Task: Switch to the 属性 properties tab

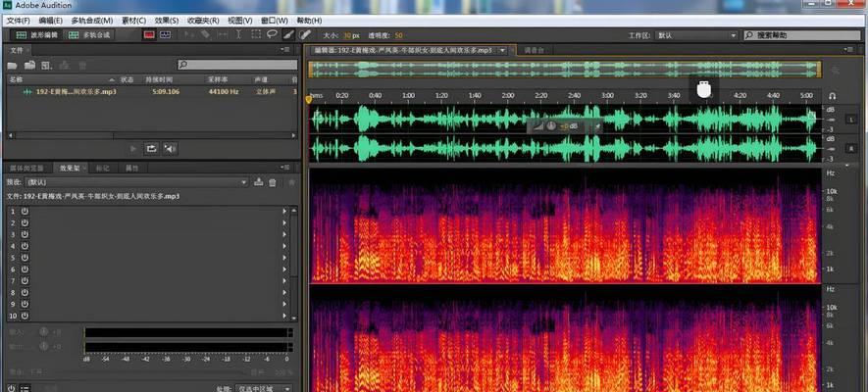Action: tap(131, 168)
